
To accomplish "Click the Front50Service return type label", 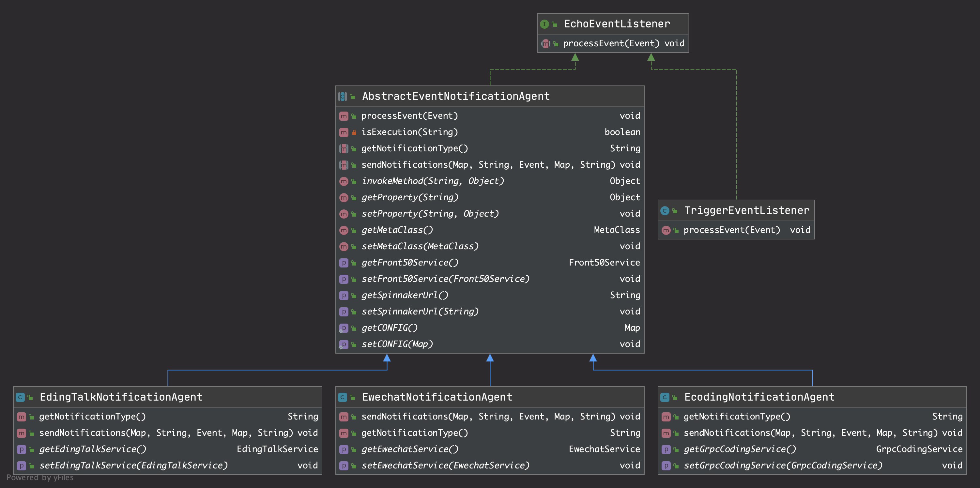I will click(604, 263).
